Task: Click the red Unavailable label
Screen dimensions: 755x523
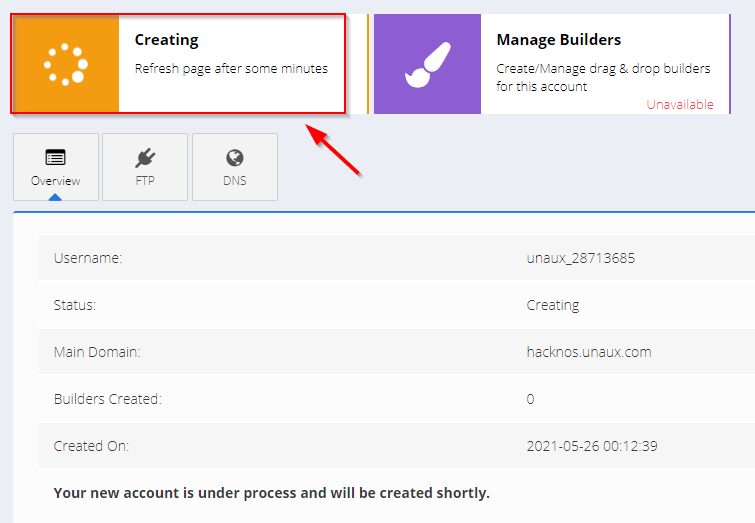Action: 679,105
